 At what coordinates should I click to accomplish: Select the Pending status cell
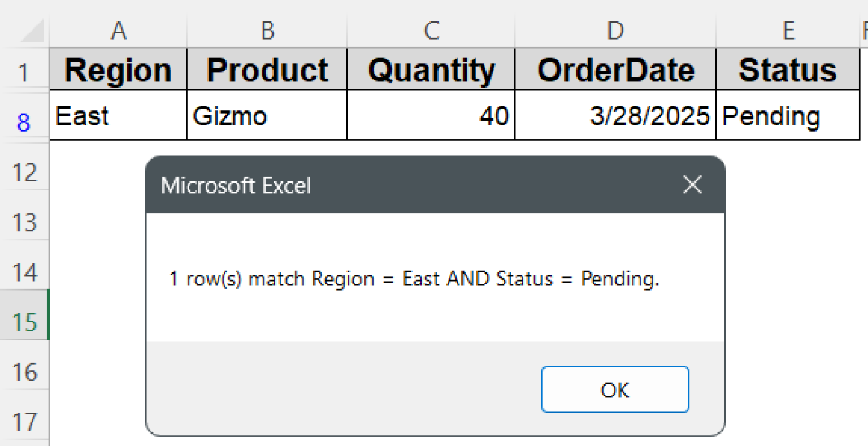point(788,115)
